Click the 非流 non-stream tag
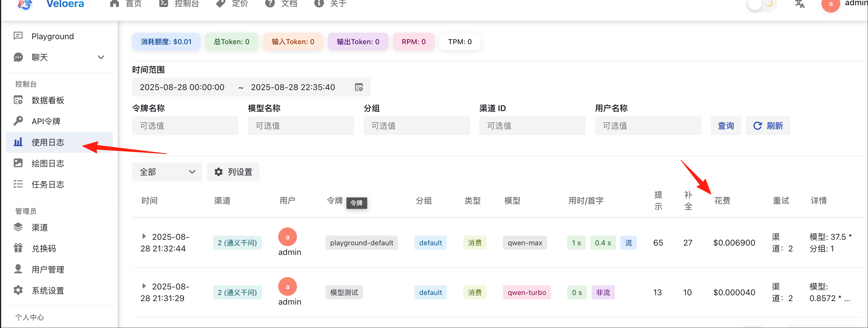The height and width of the screenshot is (328, 868). click(x=603, y=292)
